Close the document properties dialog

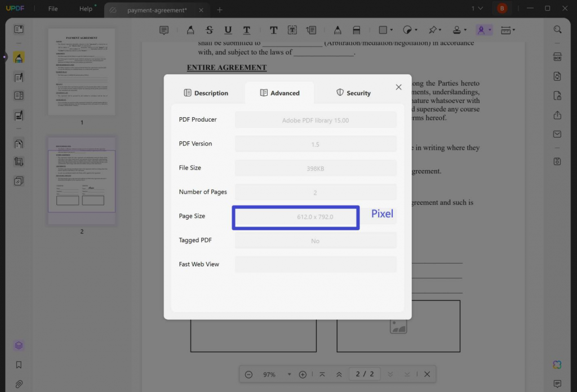click(x=398, y=87)
